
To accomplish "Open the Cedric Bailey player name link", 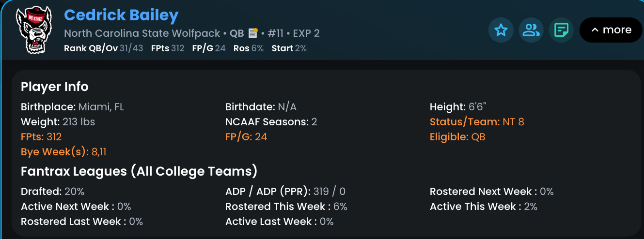I will 121,15.
